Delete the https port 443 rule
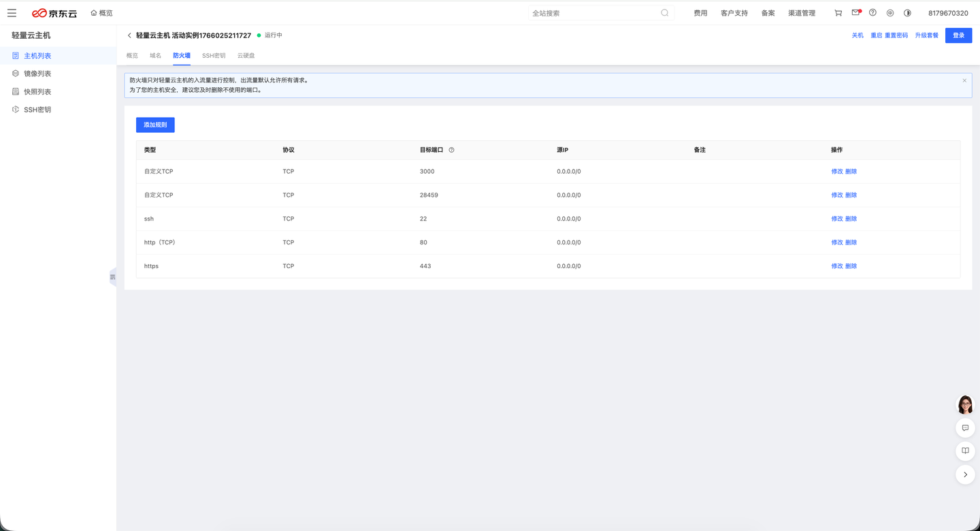 pyautogui.click(x=851, y=266)
